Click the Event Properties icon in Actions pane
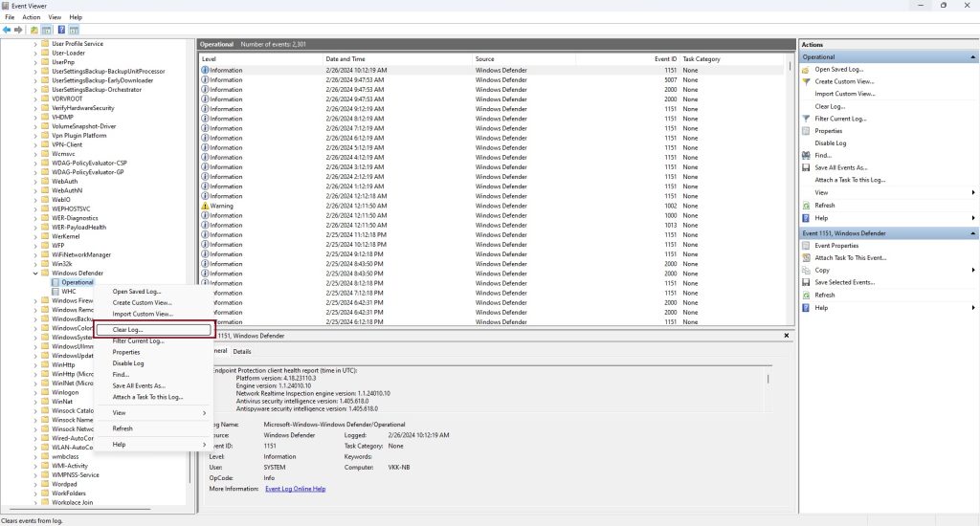The image size is (980, 526). point(806,246)
